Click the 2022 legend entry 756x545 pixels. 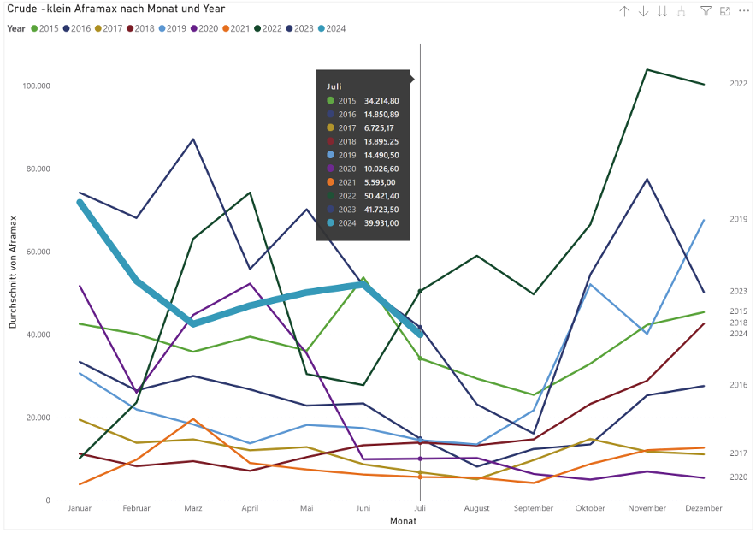click(x=268, y=28)
